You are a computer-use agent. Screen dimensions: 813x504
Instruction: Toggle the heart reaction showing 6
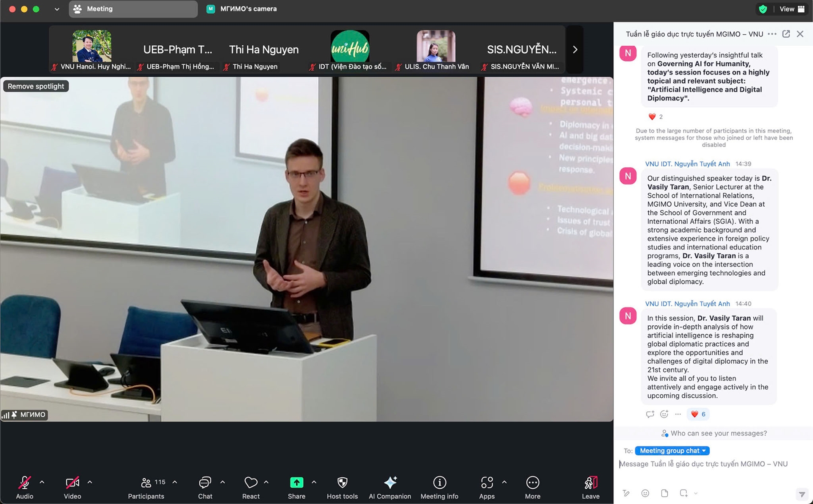pyautogui.click(x=698, y=414)
